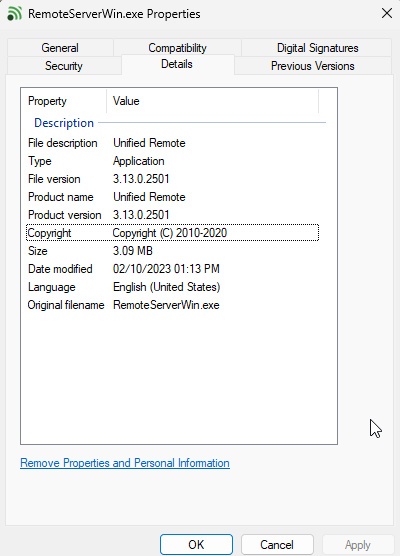Viewport: 400px width, 556px height.
Task: Click the File version value 3.13.0.2501
Action: coord(141,179)
